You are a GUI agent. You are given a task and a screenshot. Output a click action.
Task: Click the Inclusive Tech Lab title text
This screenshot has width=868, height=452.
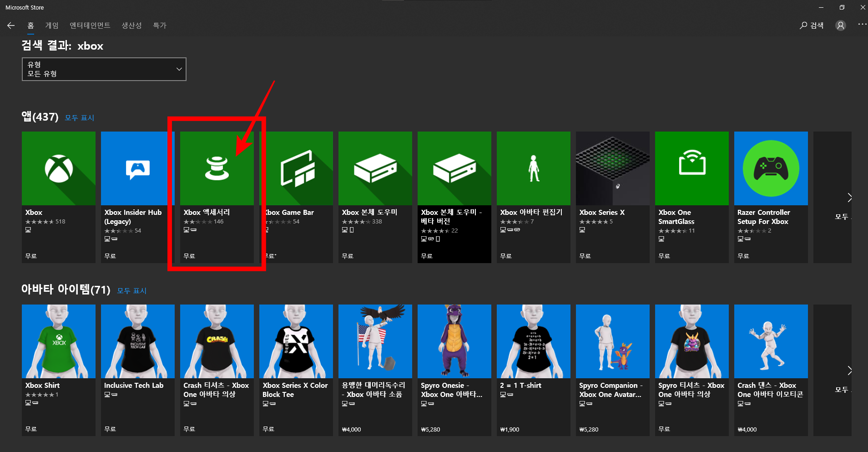click(x=134, y=385)
